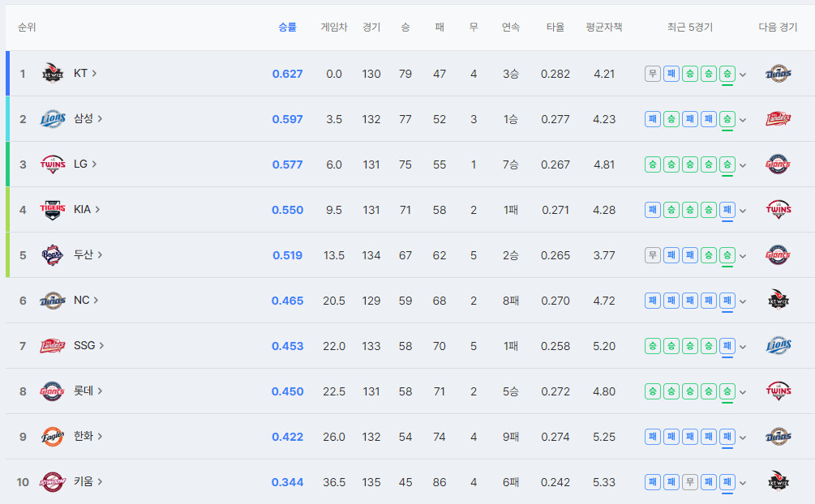The height and width of the screenshot is (504, 815).
Task: Sort table by 타율 column header
Action: click(555, 27)
